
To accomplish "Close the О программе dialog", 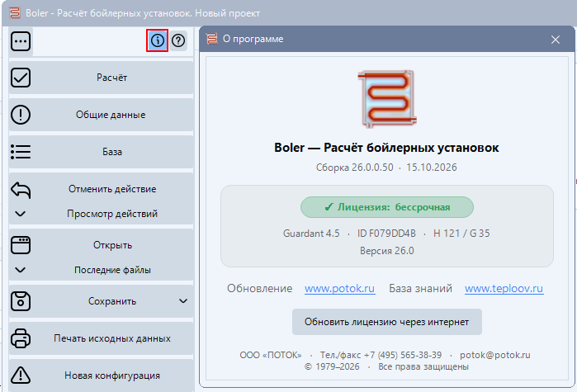I will click(x=556, y=40).
